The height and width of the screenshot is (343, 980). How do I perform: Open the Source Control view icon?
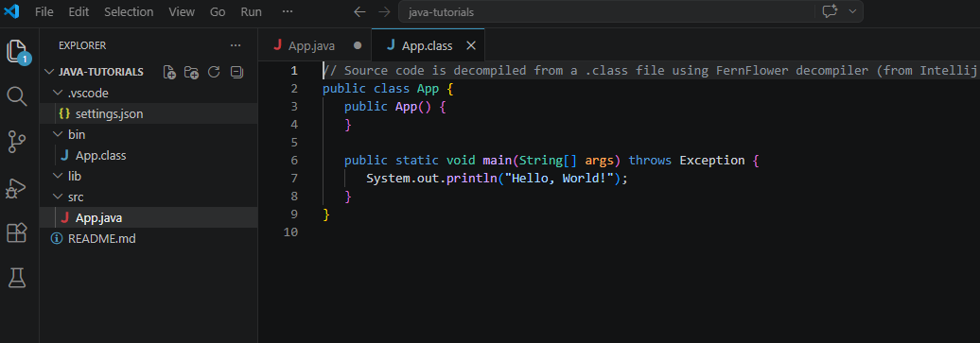point(17,143)
